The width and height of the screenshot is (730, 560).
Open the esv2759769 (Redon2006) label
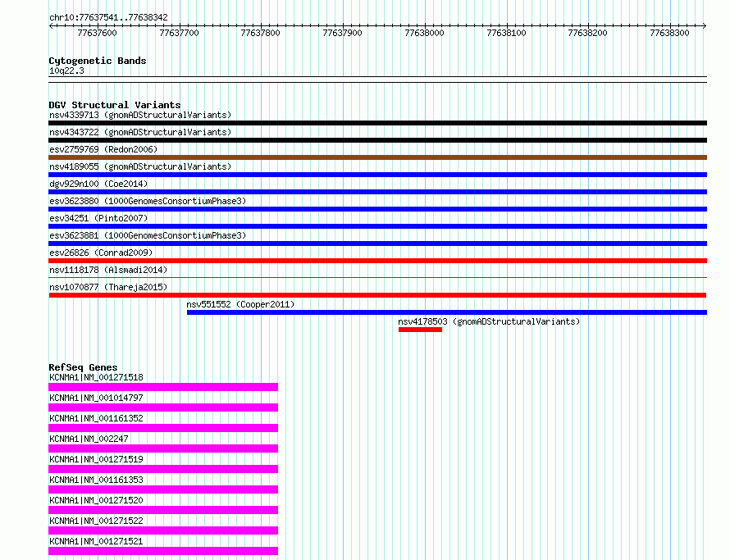tap(103, 149)
